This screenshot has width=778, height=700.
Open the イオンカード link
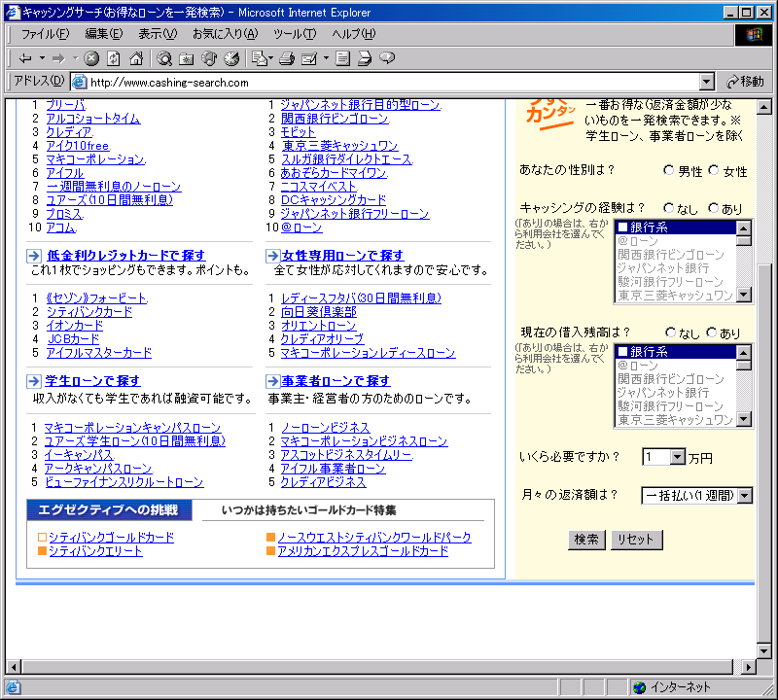[75, 326]
